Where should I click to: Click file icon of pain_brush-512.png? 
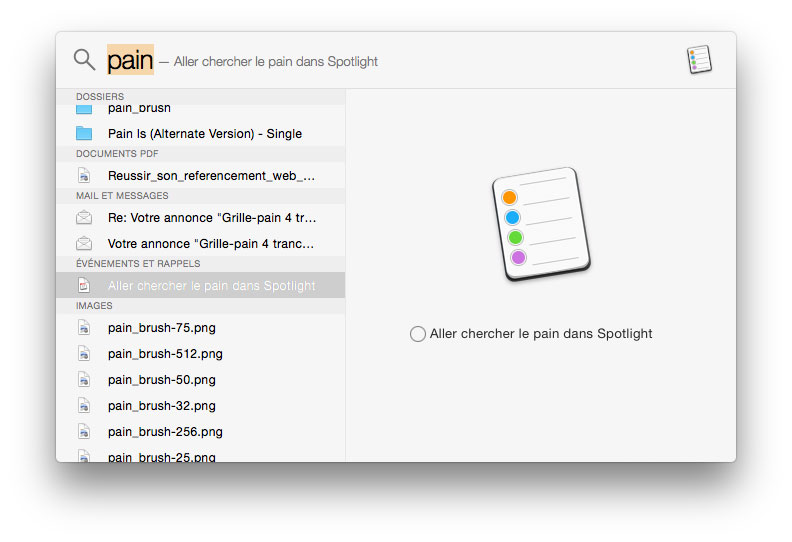(84, 354)
